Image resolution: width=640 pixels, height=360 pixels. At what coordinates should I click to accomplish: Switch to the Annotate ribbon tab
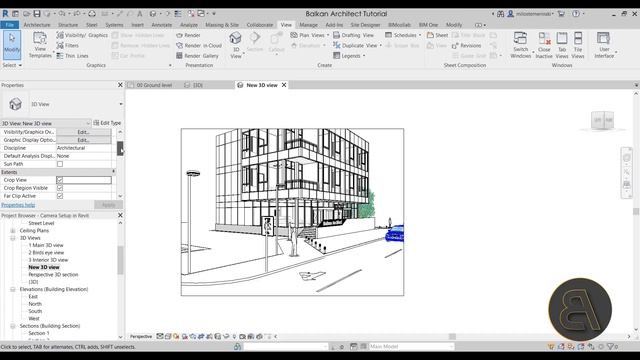tap(162, 25)
